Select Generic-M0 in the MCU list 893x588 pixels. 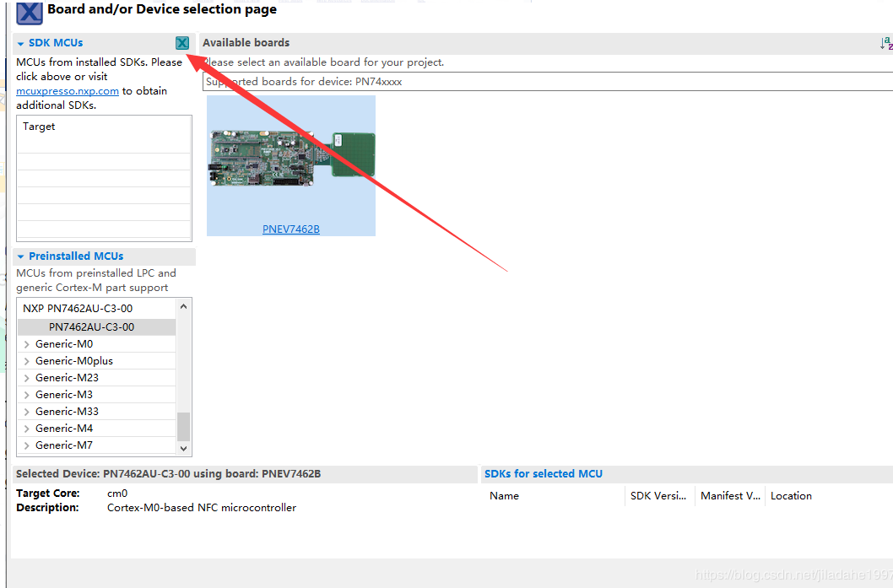64,344
